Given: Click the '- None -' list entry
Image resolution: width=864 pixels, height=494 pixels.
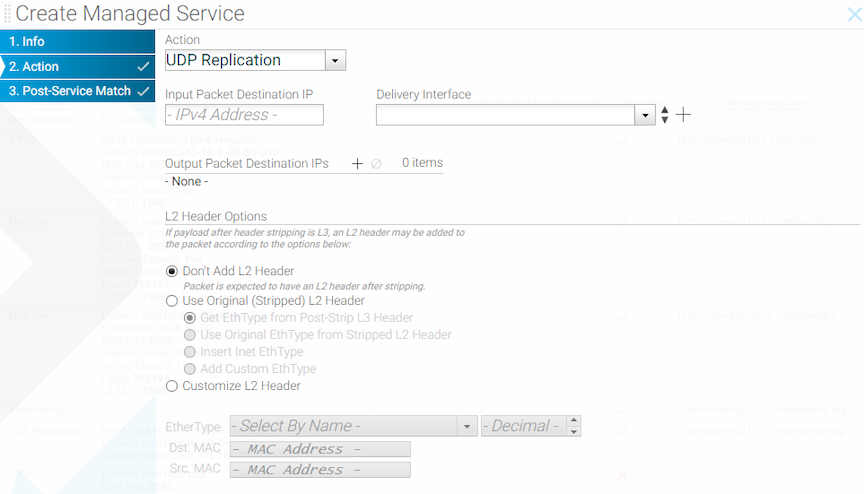Looking at the screenshot, I should [x=186, y=181].
